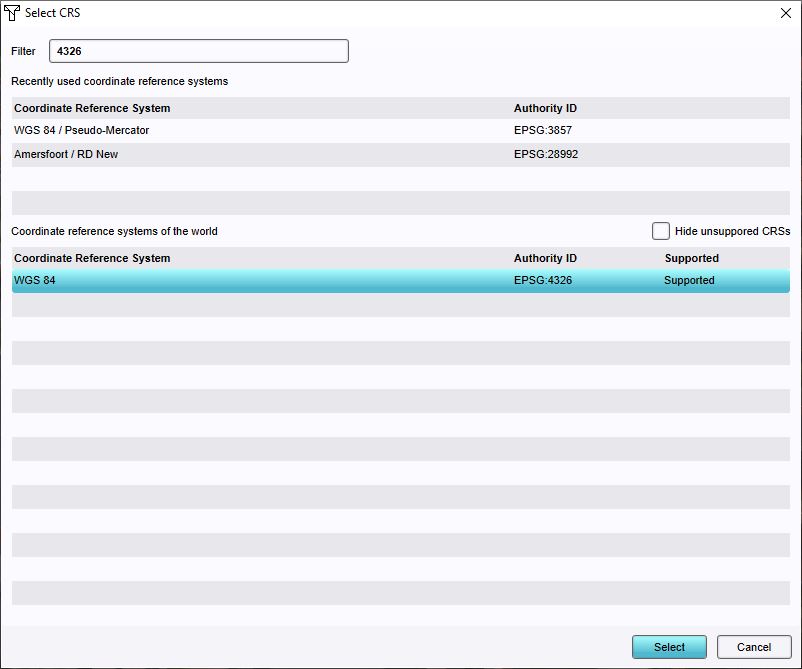
Task: Click the EPSG:28992 authority ID cell
Action: (x=546, y=154)
